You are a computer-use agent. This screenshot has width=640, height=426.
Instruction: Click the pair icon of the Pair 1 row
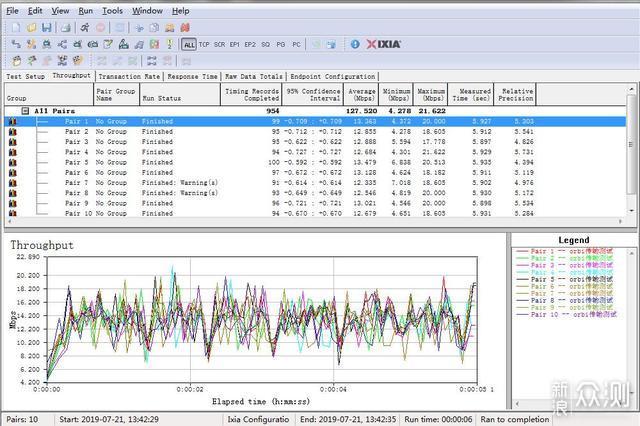(13, 121)
